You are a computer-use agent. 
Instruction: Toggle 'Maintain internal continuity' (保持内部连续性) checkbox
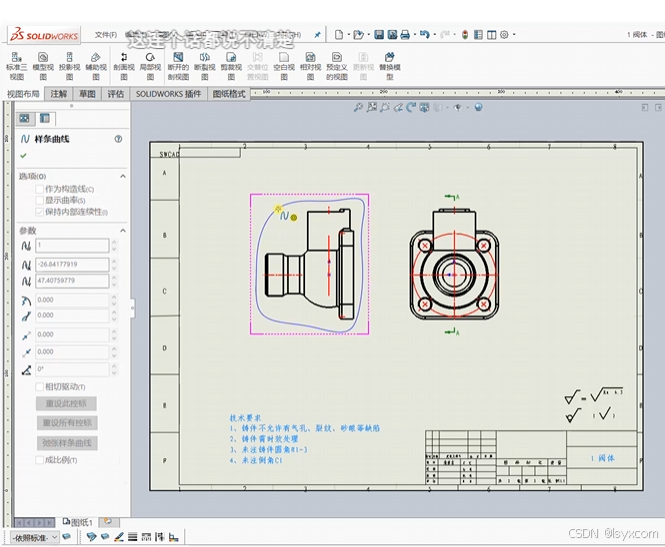[39, 212]
